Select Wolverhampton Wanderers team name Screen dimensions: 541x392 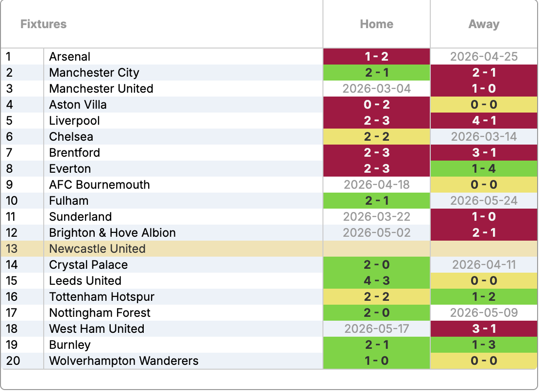124,361
